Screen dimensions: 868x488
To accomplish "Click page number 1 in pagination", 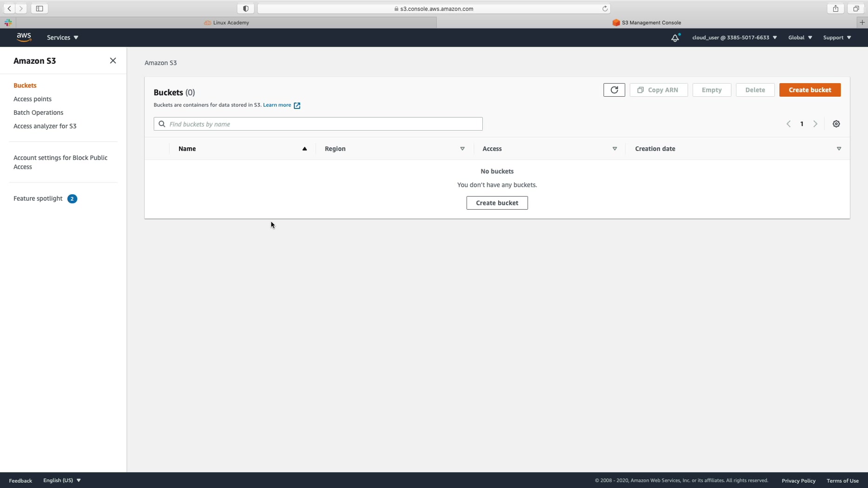I will point(802,124).
